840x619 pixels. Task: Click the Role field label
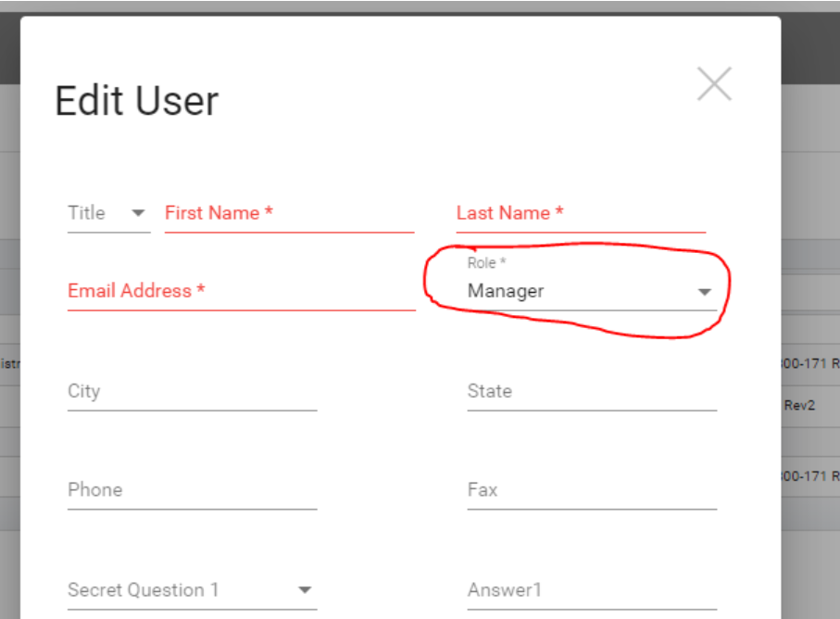486,264
